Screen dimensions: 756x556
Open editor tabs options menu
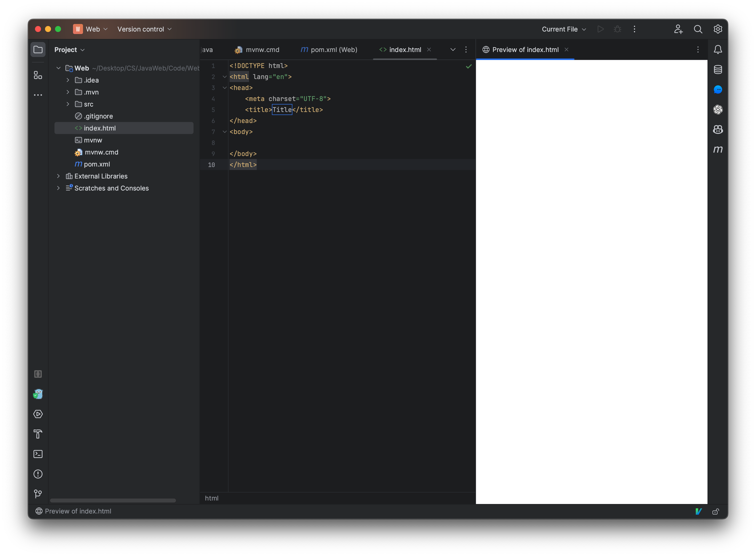(466, 50)
